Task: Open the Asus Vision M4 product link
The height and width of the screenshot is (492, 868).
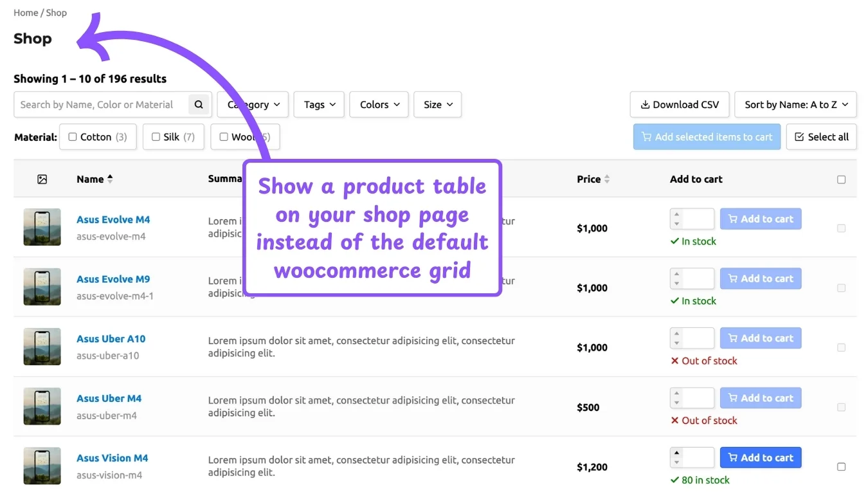Action: pos(113,459)
